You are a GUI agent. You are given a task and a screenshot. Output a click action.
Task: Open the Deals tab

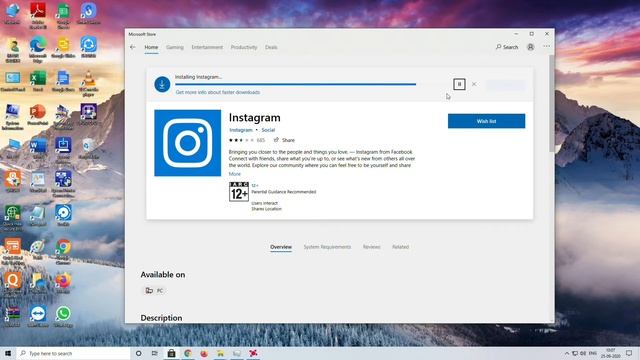tap(271, 47)
